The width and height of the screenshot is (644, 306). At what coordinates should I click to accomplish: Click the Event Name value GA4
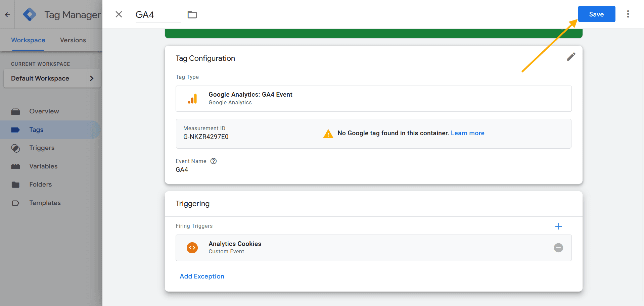point(182,170)
